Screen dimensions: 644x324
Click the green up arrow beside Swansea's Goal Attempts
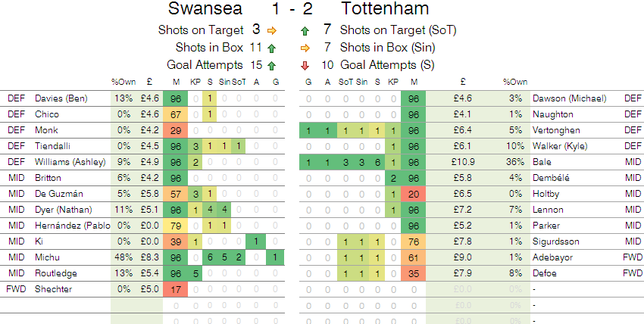pos(272,66)
